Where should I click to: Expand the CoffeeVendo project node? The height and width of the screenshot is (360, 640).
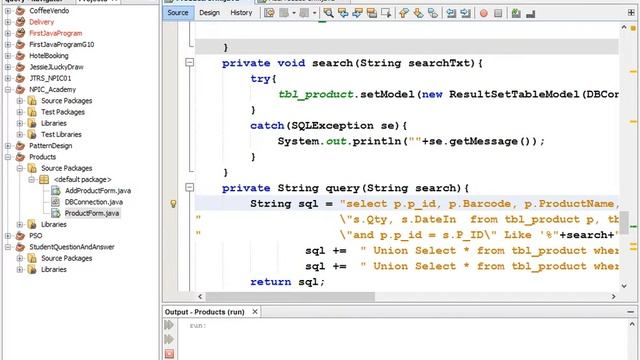coord(8,11)
